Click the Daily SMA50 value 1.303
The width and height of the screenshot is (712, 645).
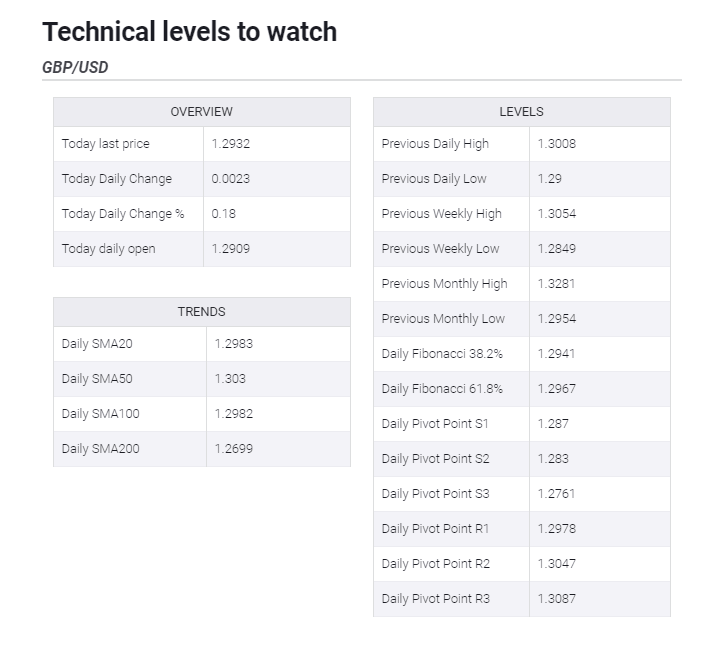tap(230, 379)
